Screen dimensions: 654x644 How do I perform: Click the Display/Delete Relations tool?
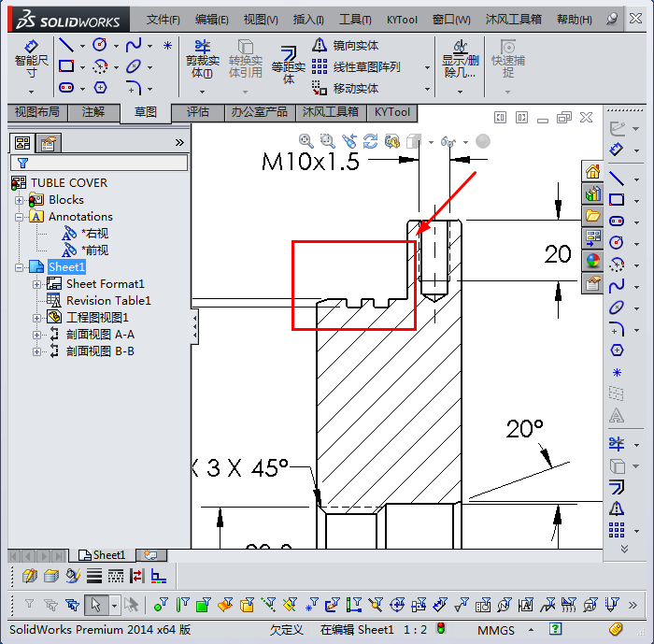pos(459,58)
